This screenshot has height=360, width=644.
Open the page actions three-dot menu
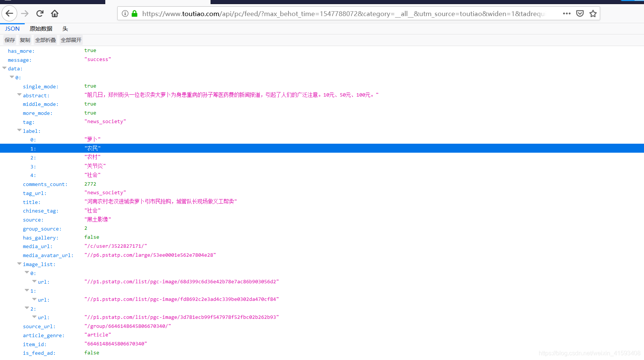click(x=566, y=13)
